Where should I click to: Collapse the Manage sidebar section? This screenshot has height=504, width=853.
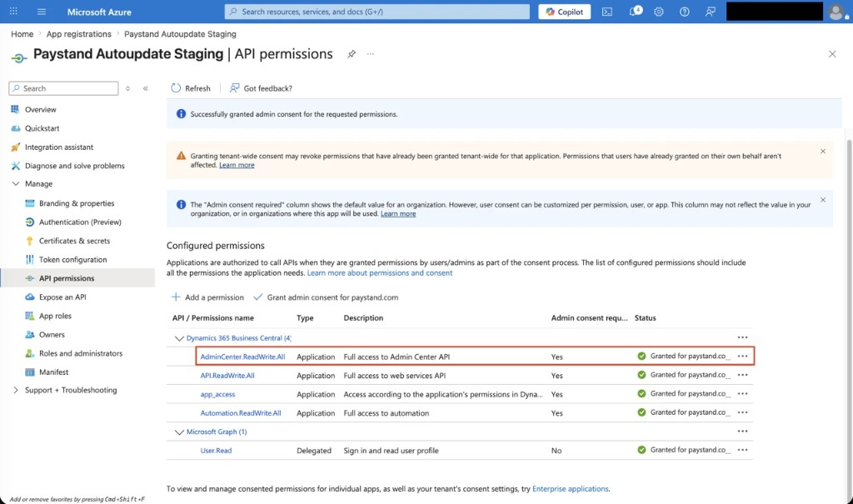click(15, 184)
